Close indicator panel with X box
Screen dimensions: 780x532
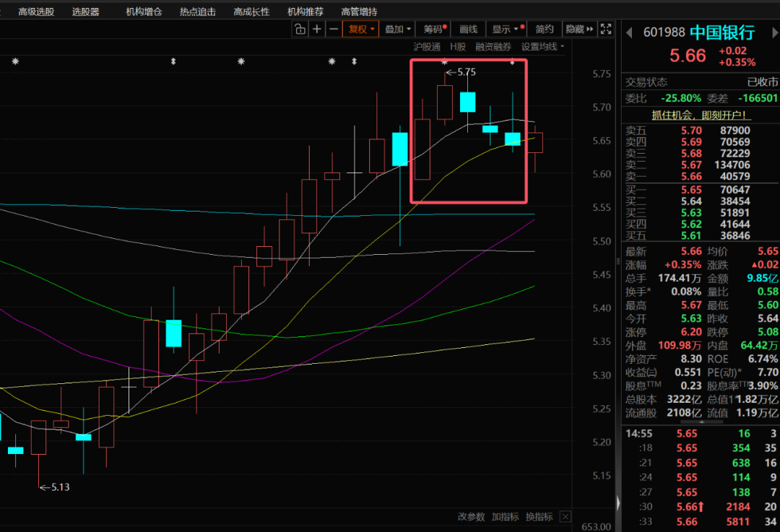tap(565, 517)
